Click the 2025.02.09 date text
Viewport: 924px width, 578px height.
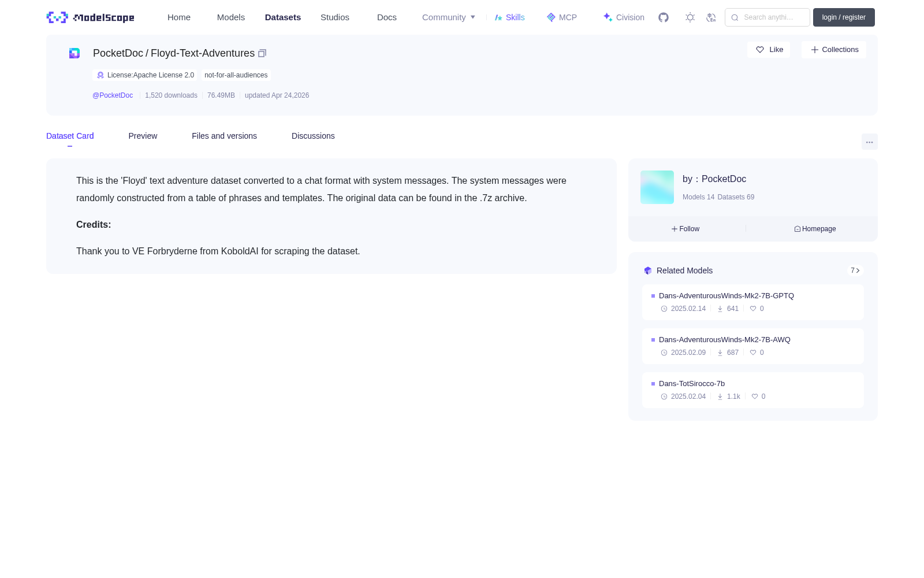coord(688,353)
